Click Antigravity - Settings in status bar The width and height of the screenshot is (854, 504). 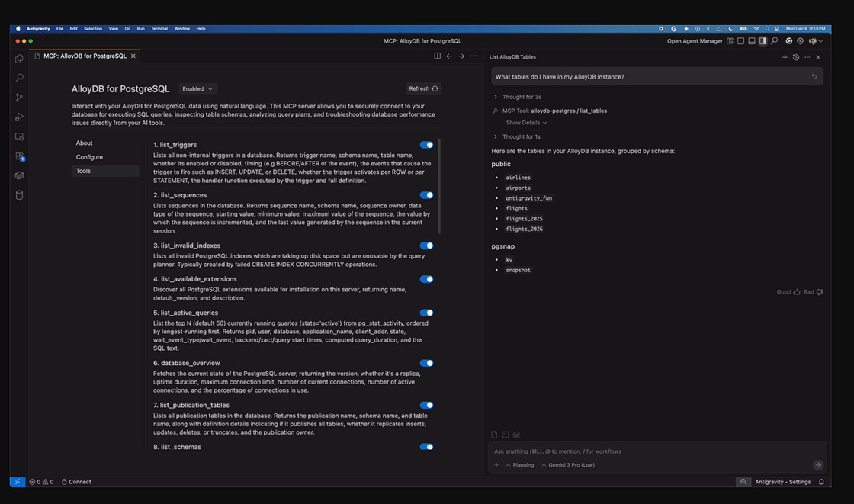pos(782,482)
